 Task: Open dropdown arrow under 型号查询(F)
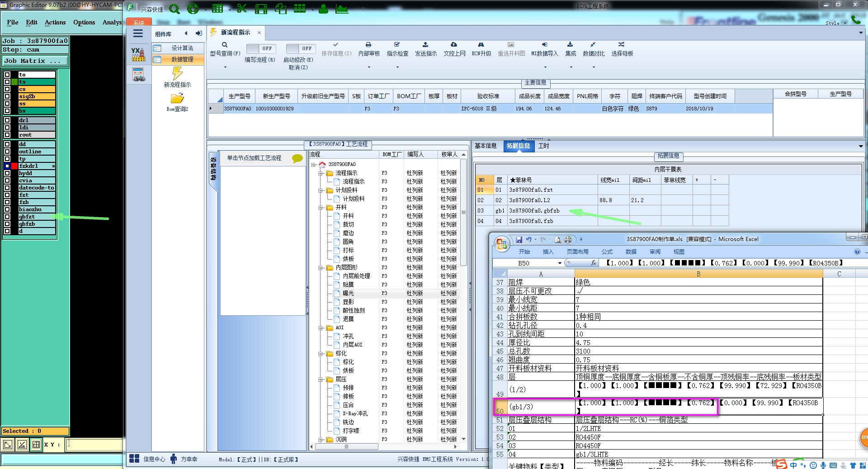click(225, 67)
